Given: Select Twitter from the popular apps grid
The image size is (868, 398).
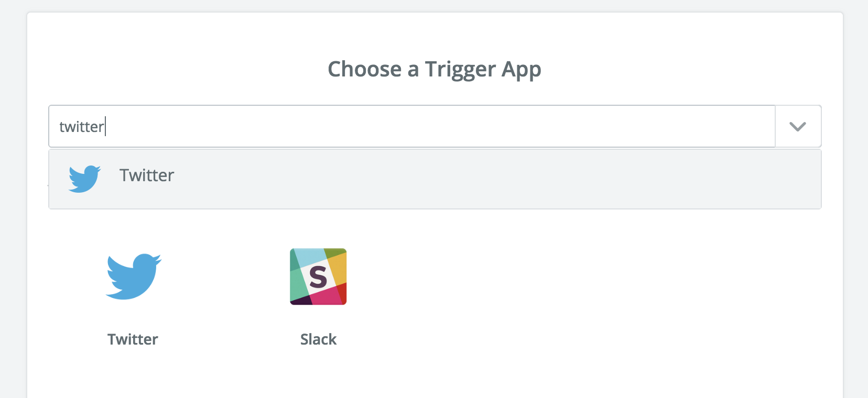Looking at the screenshot, I should pos(133,296).
